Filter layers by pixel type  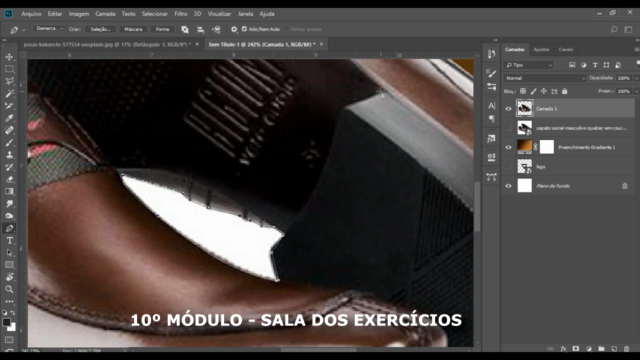[572, 65]
